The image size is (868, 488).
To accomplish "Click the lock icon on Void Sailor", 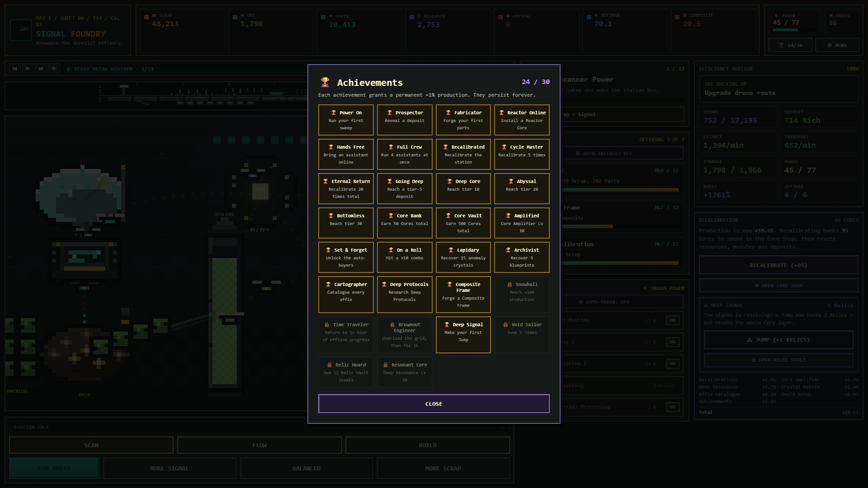I will tap(505, 324).
